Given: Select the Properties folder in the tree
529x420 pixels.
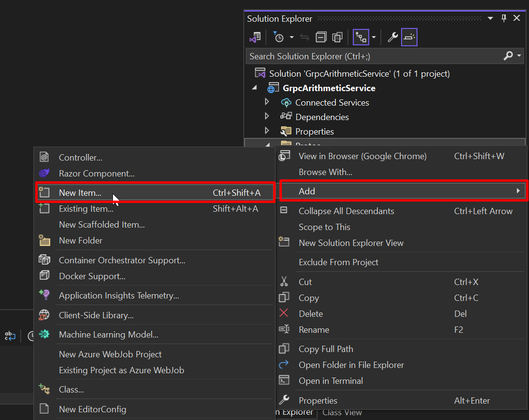Looking at the screenshot, I should [315, 131].
